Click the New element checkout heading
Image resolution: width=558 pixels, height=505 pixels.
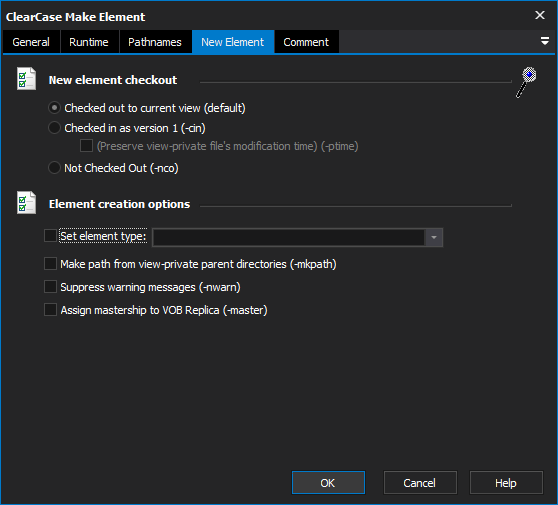click(113, 80)
